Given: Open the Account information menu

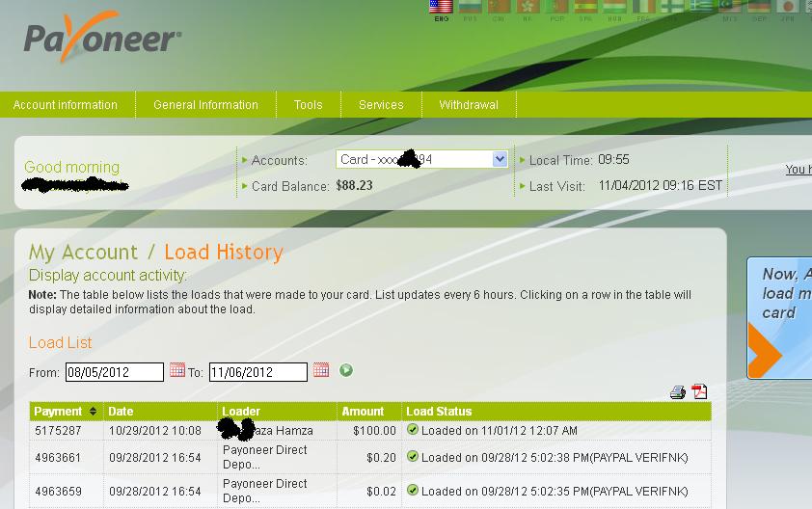Looking at the screenshot, I should pyautogui.click(x=66, y=105).
